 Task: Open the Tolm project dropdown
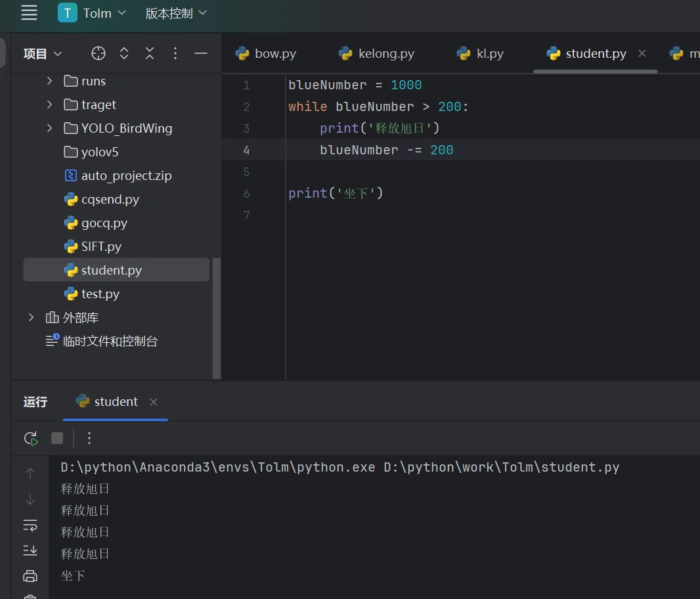click(92, 13)
